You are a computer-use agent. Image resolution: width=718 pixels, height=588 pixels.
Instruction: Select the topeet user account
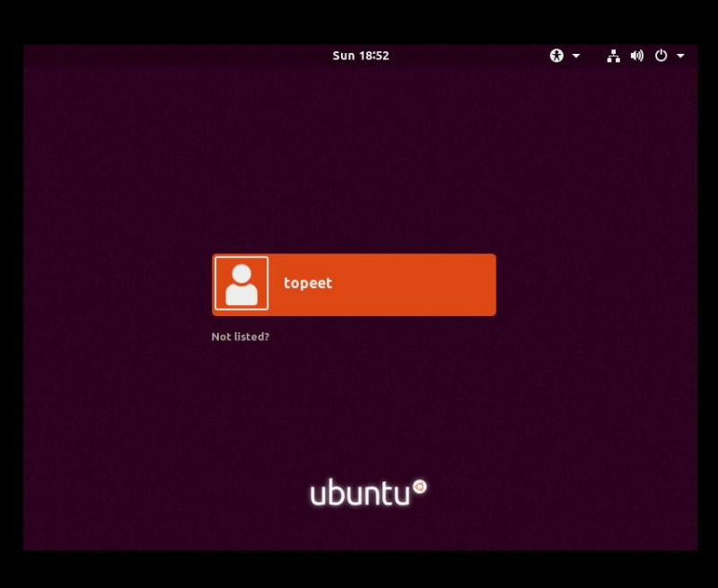pyautogui.click(x=354, y=285)
